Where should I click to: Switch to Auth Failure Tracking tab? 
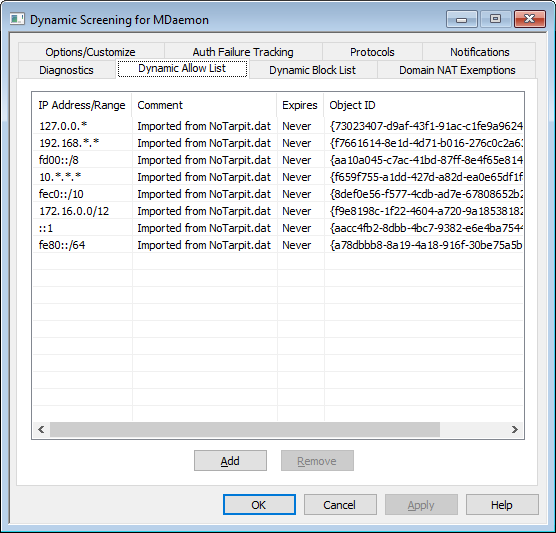(x=243, y=52)
